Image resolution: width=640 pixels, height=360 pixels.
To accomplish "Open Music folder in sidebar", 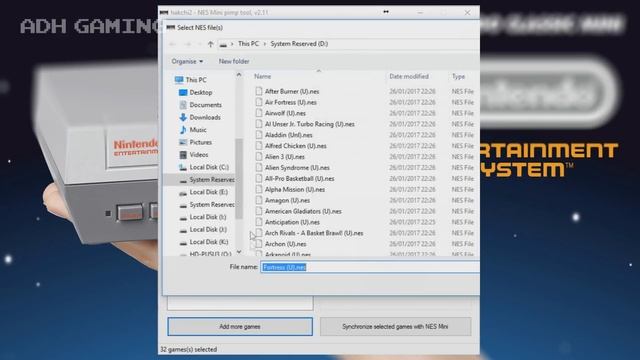I will [x=198, y=130].
